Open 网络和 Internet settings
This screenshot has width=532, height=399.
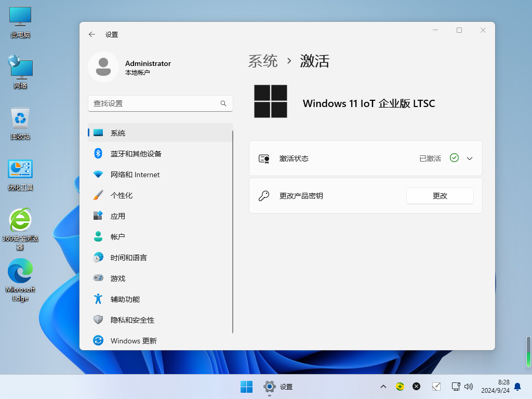pos(160,175)
